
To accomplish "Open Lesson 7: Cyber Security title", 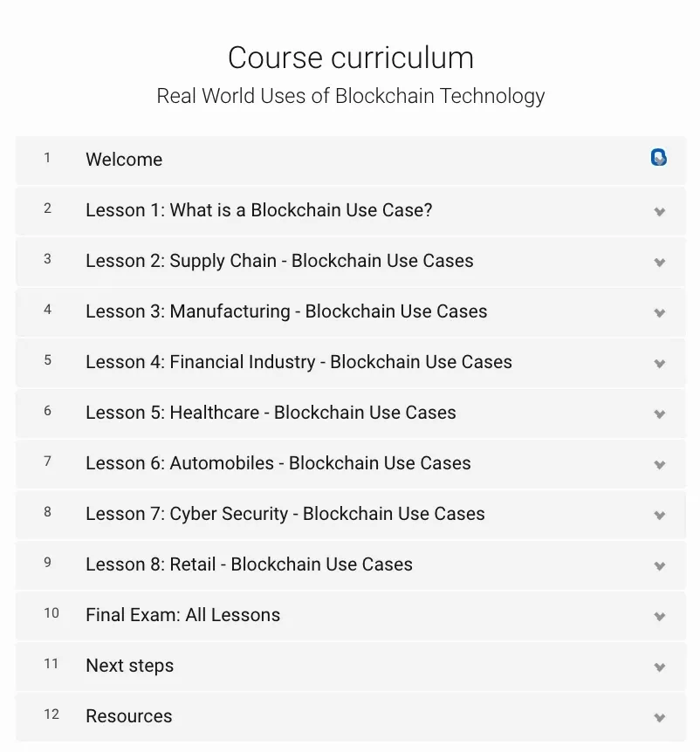I will click(x=285, y=514).
